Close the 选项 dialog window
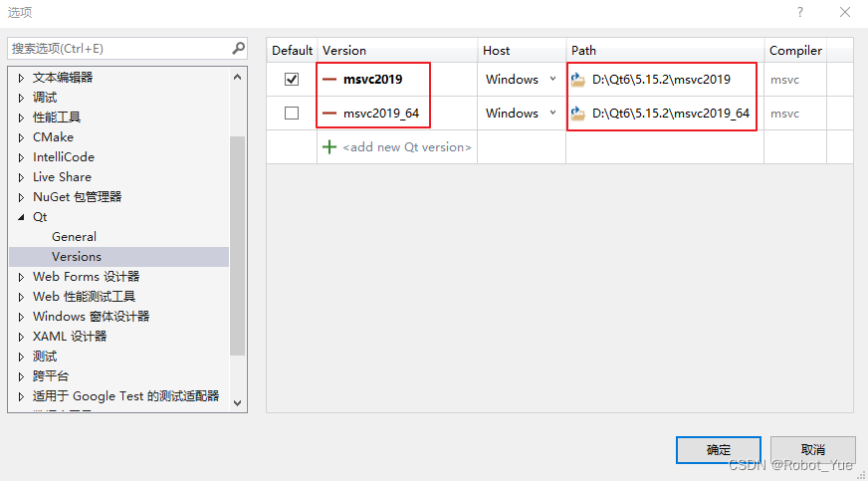The height and width of the screenshot is (481, 868). tap(845, 12)
